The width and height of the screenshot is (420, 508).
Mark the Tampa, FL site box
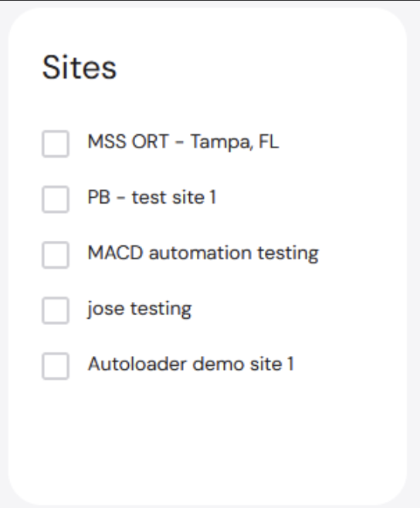pos(56,144)
